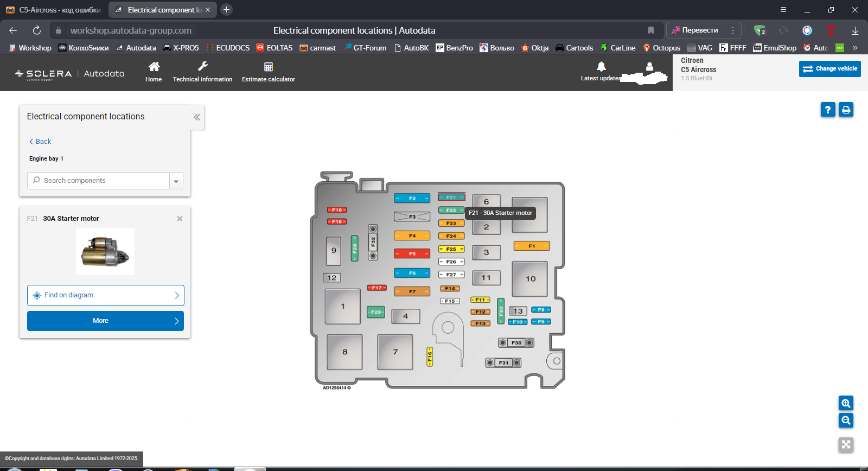
Task: Expand the Search components dropdown arrow
Action: [x=176, y=181]
